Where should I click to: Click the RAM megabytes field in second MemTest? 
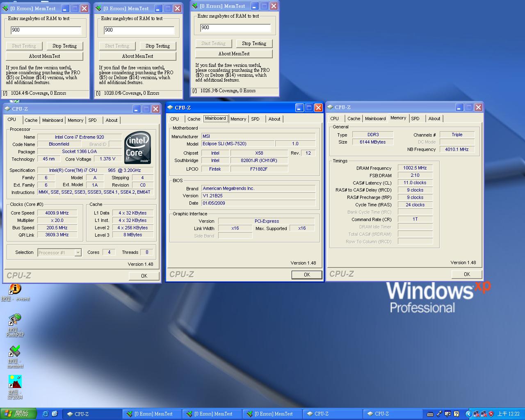coord(139,30)
